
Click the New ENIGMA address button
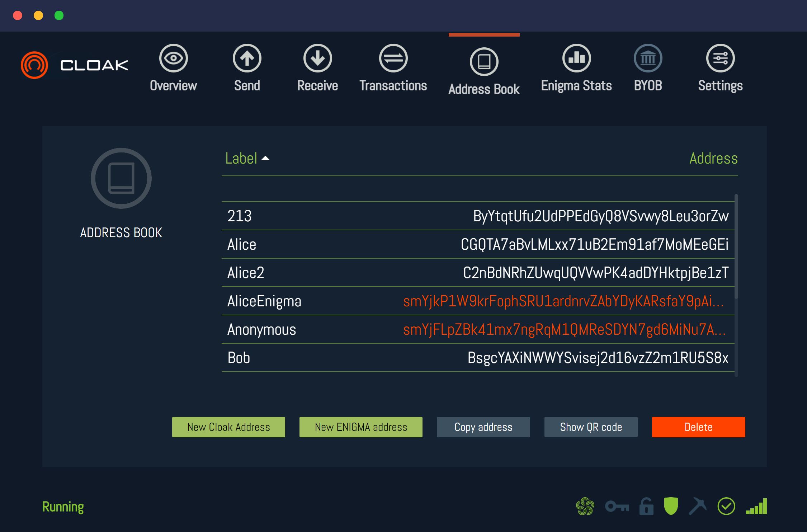tap(361, 427)
